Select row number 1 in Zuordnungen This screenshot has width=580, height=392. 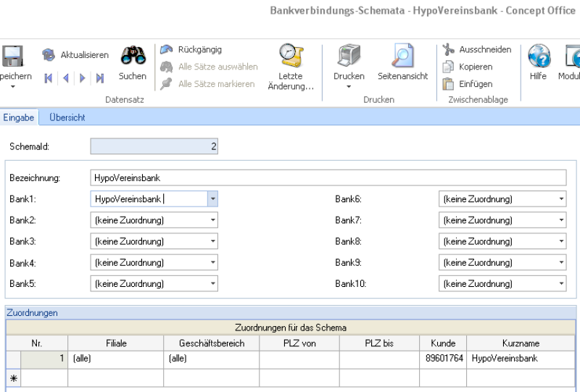pyautogui.click(x=44, y=359)
